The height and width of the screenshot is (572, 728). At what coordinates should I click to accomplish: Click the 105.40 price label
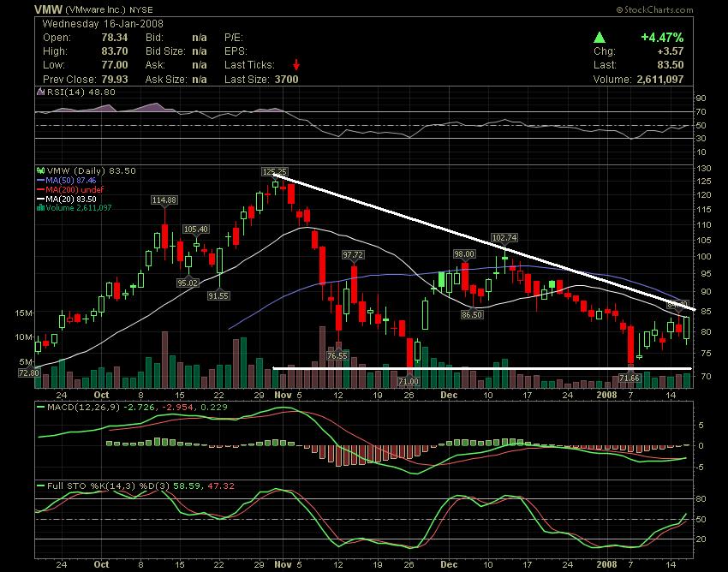pyautogui.click(x=196, y=229)
